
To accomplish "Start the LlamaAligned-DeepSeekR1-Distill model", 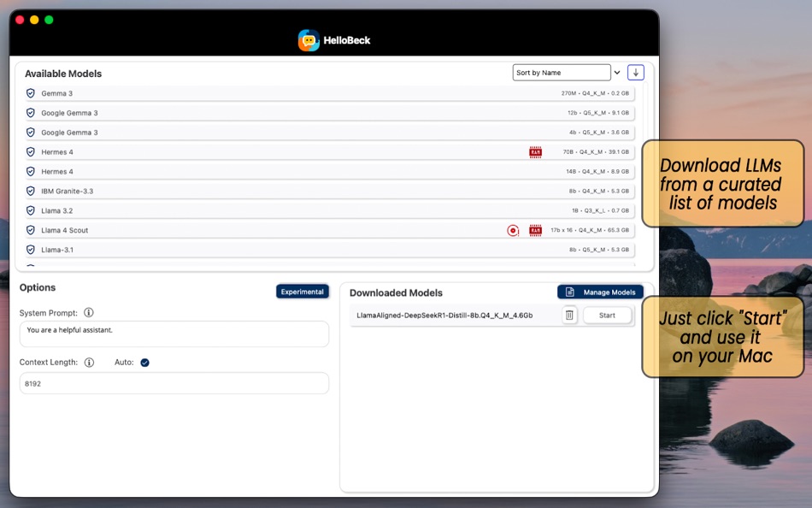I will tap(608, 316).
